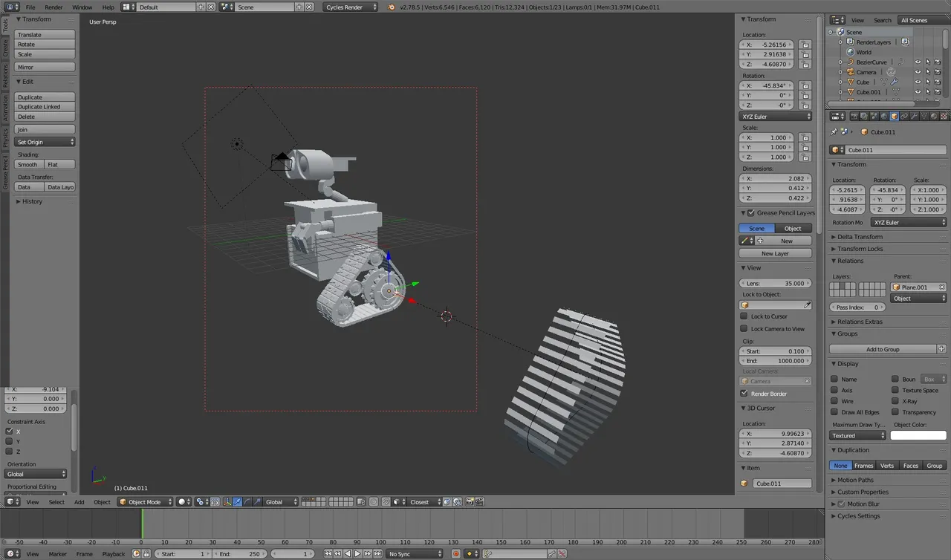Click the Duplicate Linked button
Viewport: 951px width, 560px height.
pyautogui.click(x=45, y=107)
